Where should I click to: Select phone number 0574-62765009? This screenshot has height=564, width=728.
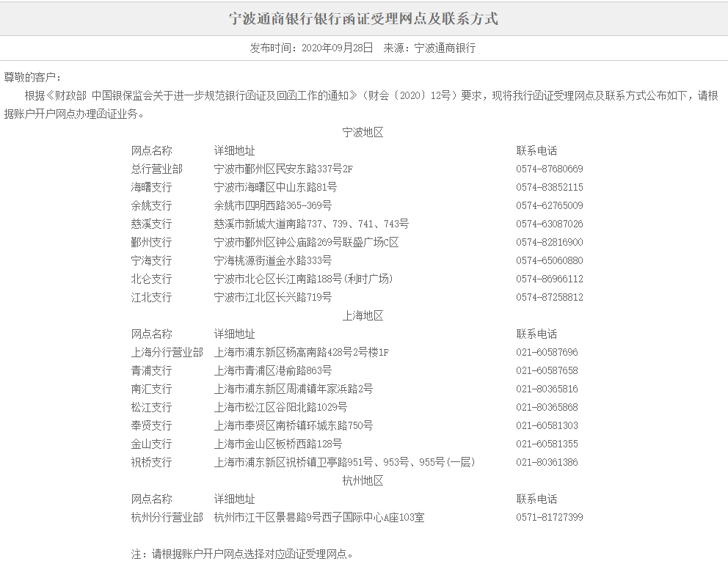click(x=550, y=205)
